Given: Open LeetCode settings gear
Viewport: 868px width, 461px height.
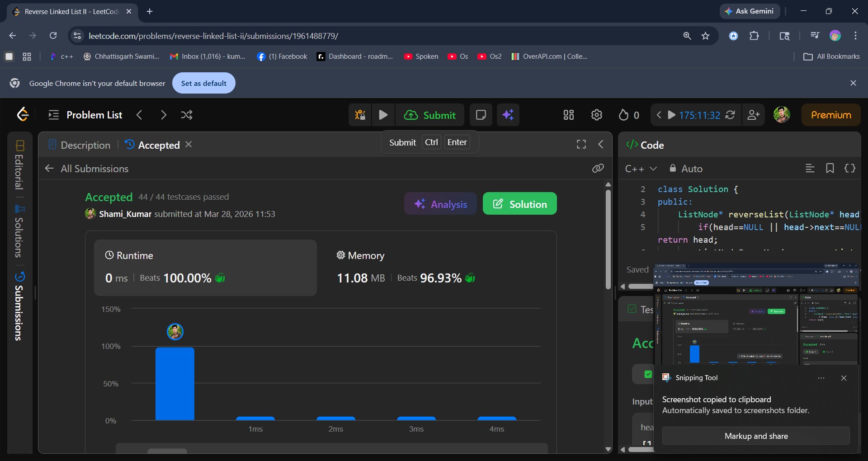Looking at the screenshot, I should [x=596, y=115].
